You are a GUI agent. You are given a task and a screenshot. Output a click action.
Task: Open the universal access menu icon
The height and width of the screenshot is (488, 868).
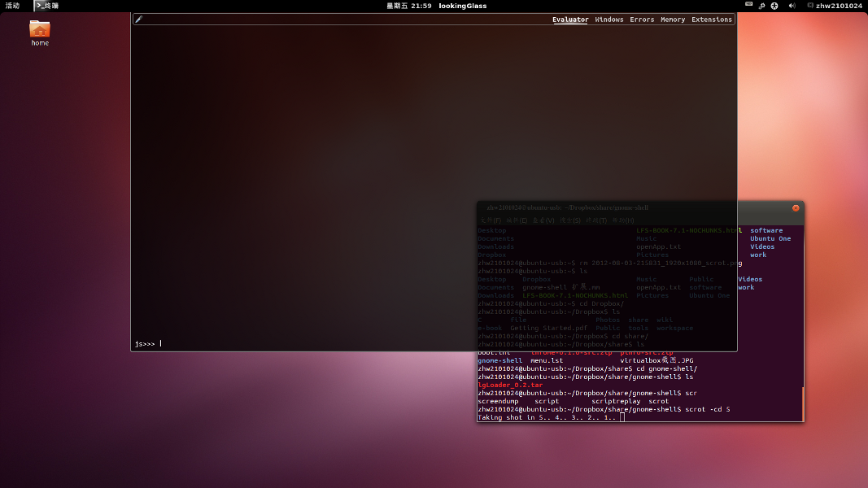tap(774, 6)
